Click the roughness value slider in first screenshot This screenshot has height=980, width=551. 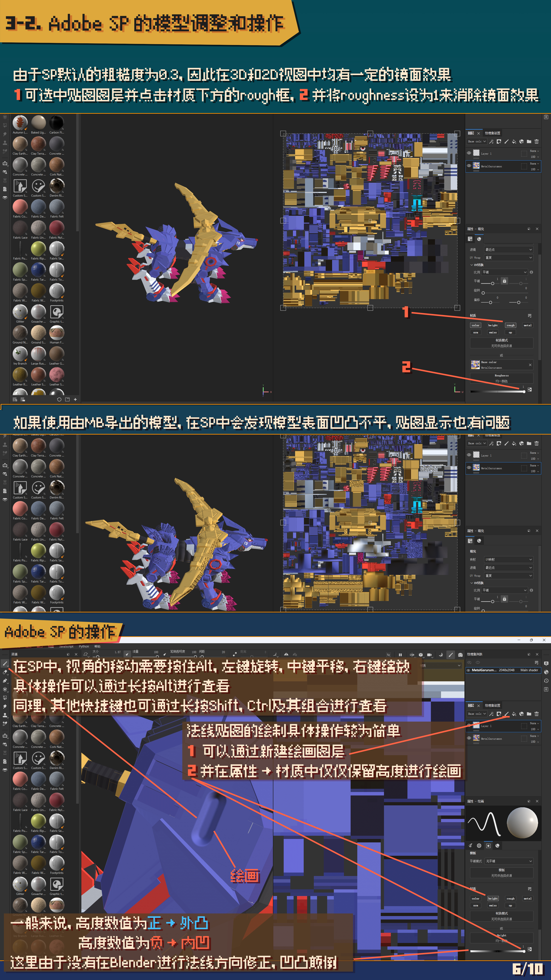(x=497, y=391)
